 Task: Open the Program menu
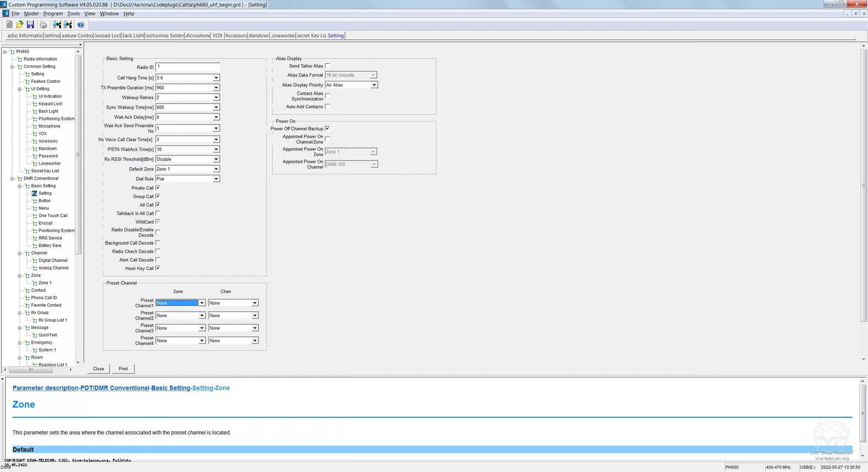coord(53,14)
